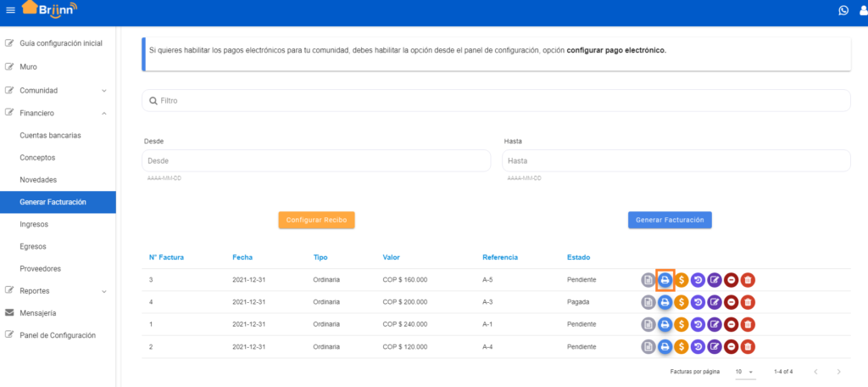The image size is (868, 387).
Task: Click the WhatsApp icon in header
Action: click(x=843, y=10)
